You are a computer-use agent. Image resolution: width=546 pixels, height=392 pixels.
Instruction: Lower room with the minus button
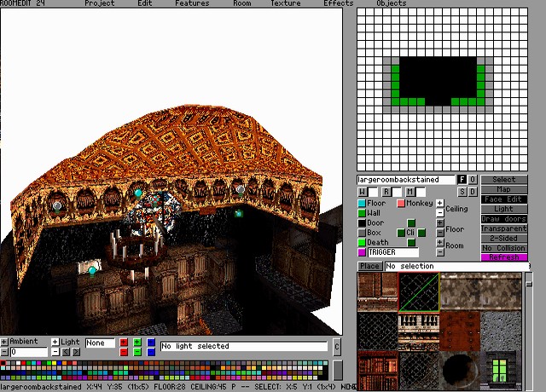(440, 253)
